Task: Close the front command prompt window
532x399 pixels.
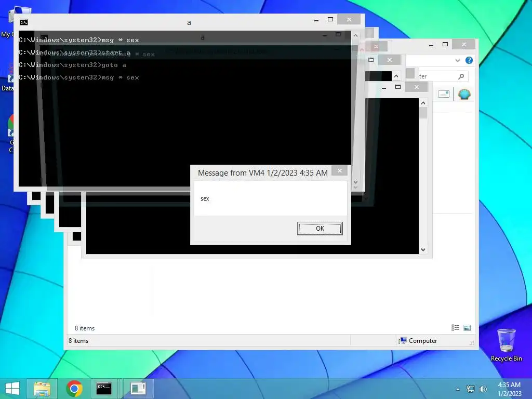Action: (349, 20)
